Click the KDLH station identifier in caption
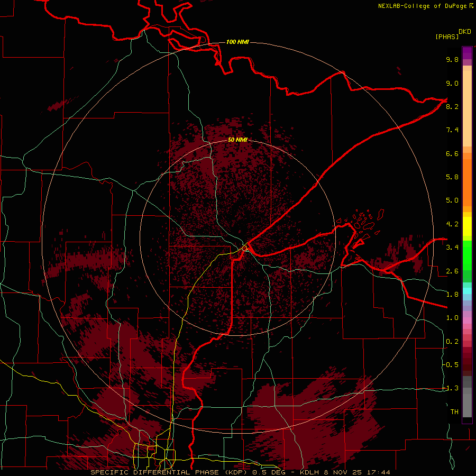This screenshot has width=476, height=476. (x=309, y=472)
